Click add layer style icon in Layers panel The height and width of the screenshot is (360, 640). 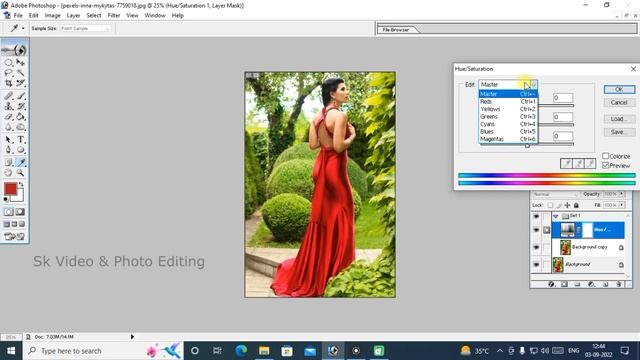[551, 284]
